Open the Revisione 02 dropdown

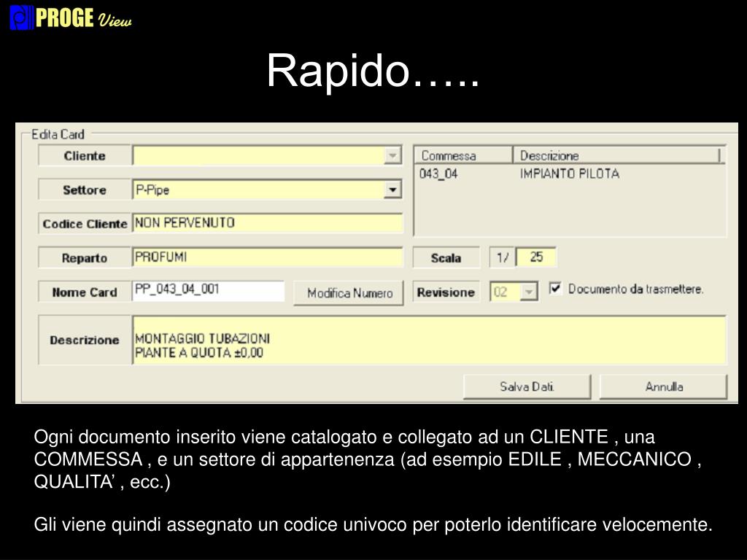click(x=528, y=292)
